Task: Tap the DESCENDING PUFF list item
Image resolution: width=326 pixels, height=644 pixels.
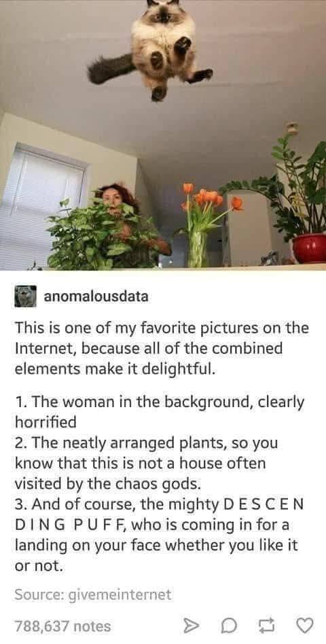Action: coord(160,536)
